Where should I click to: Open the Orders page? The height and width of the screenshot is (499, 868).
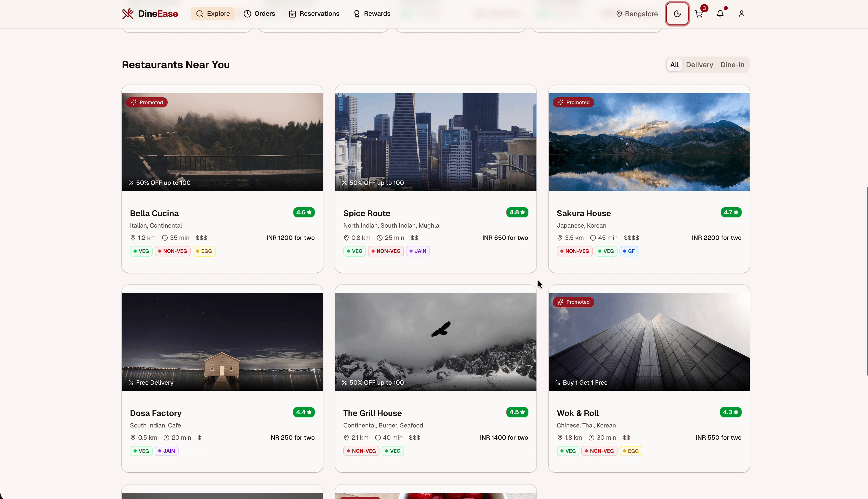(259, 14)
